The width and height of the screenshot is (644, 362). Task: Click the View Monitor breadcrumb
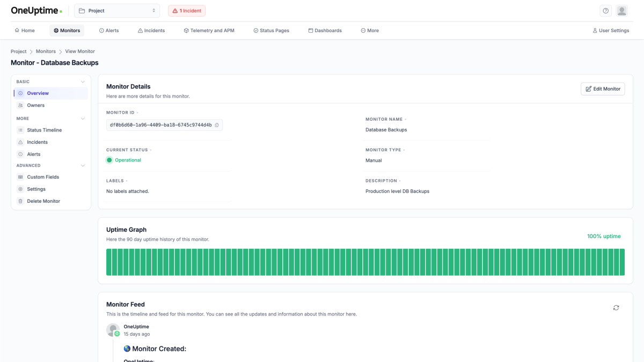80,51
